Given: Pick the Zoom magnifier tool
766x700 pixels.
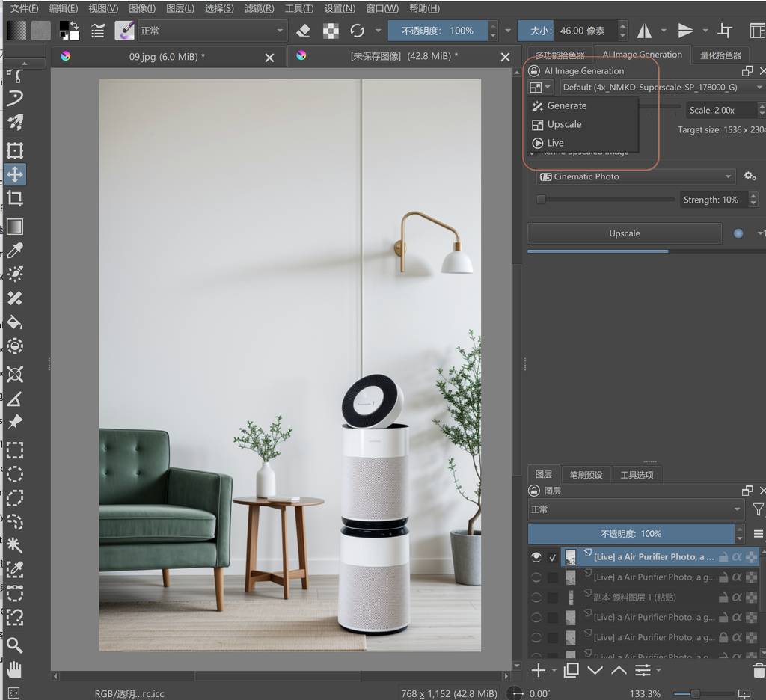Looking at the screenshot, I should coord(15,645).
